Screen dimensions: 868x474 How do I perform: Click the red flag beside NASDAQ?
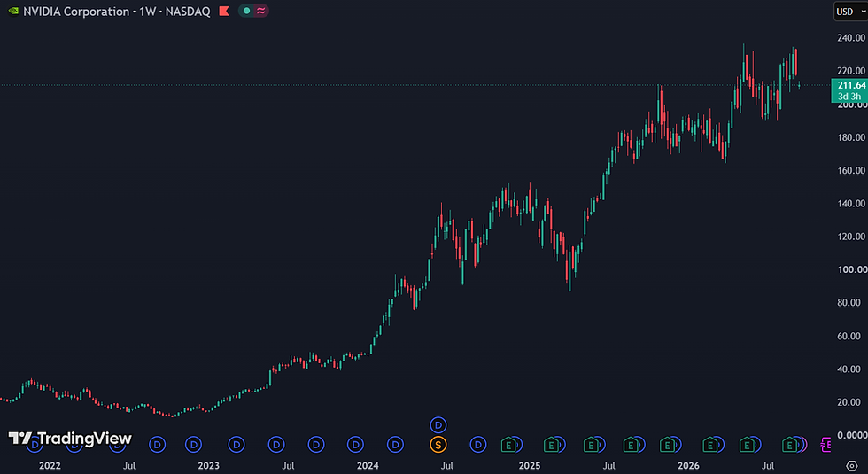tap(223, 11)
